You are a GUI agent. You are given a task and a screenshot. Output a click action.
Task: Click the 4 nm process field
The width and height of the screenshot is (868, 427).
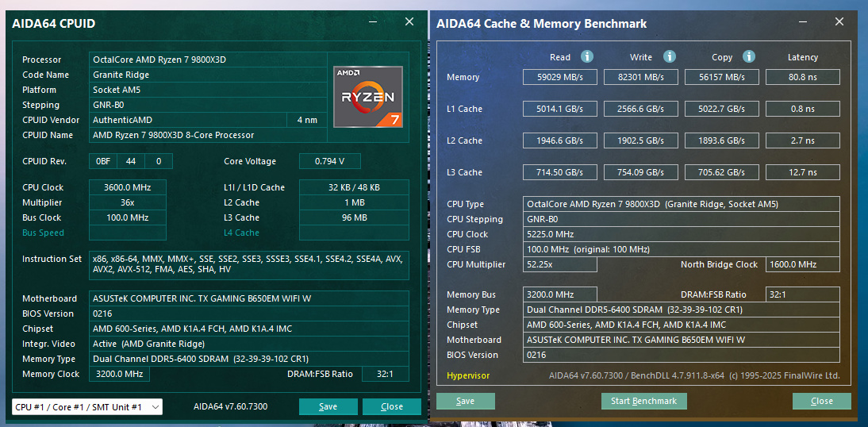[308, 120]
